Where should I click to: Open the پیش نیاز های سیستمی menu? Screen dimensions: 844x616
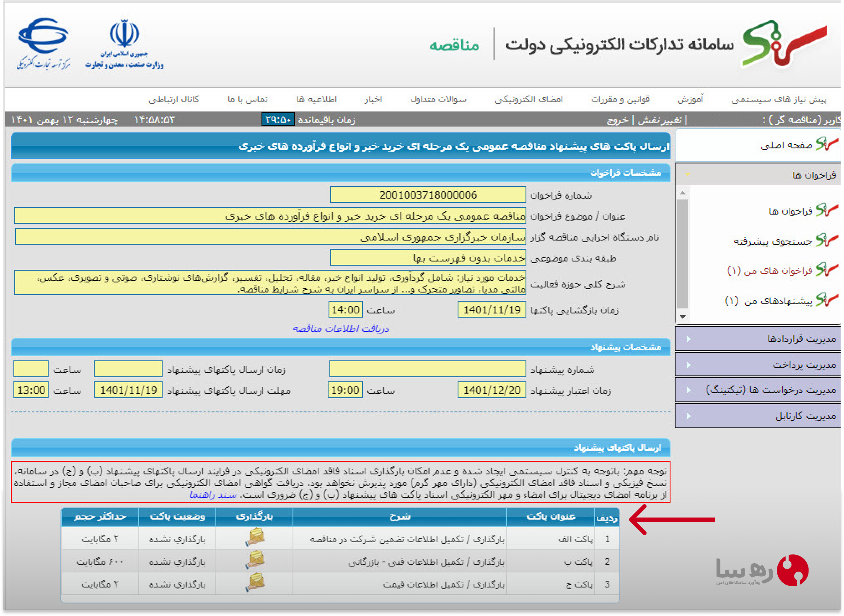click(x=779, y=100)
